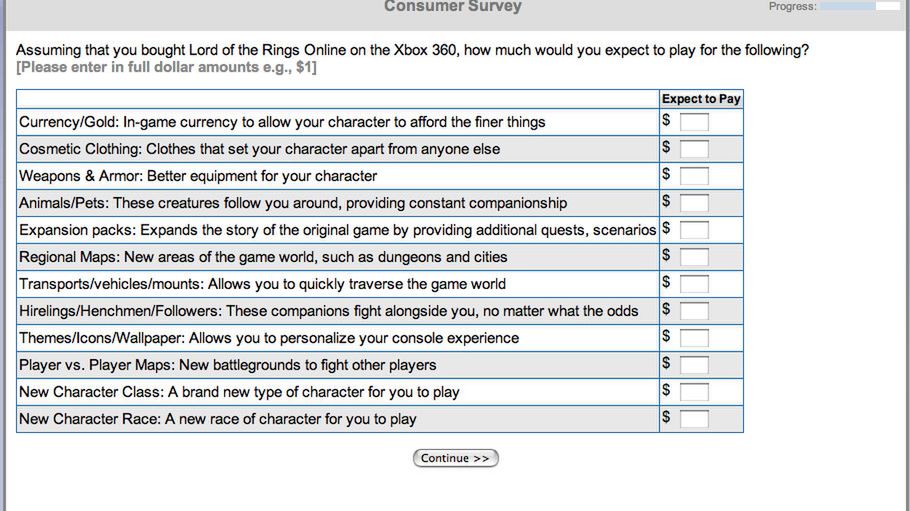
Task: Focus the Hirelings/Henchmen/Followers price field
Action: click(694, 311)
